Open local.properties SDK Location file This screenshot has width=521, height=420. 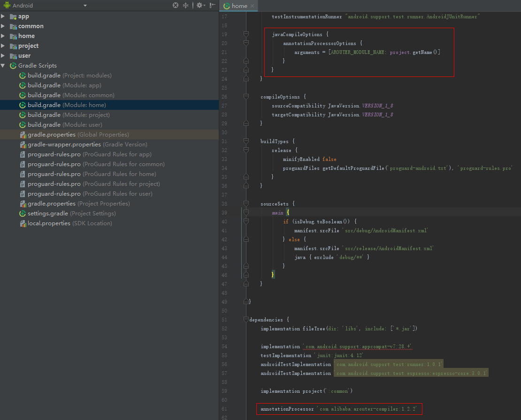coord(69,223)
